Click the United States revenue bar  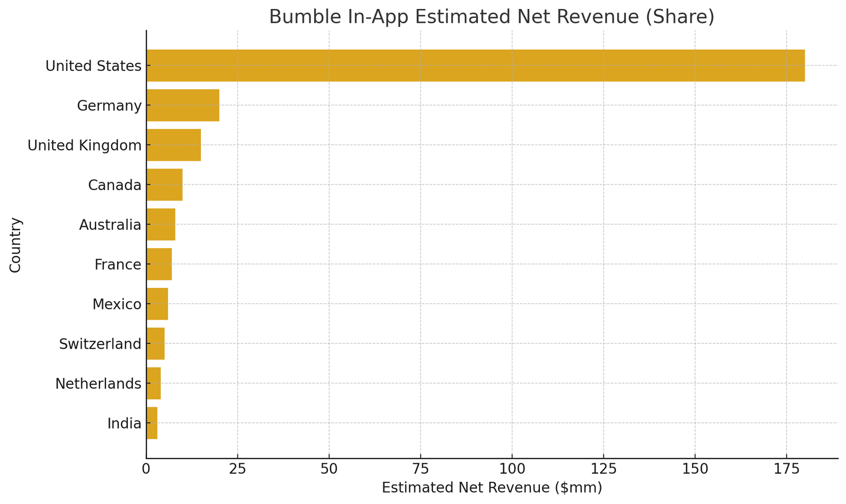pyautogui.click(x=475, y=66)
